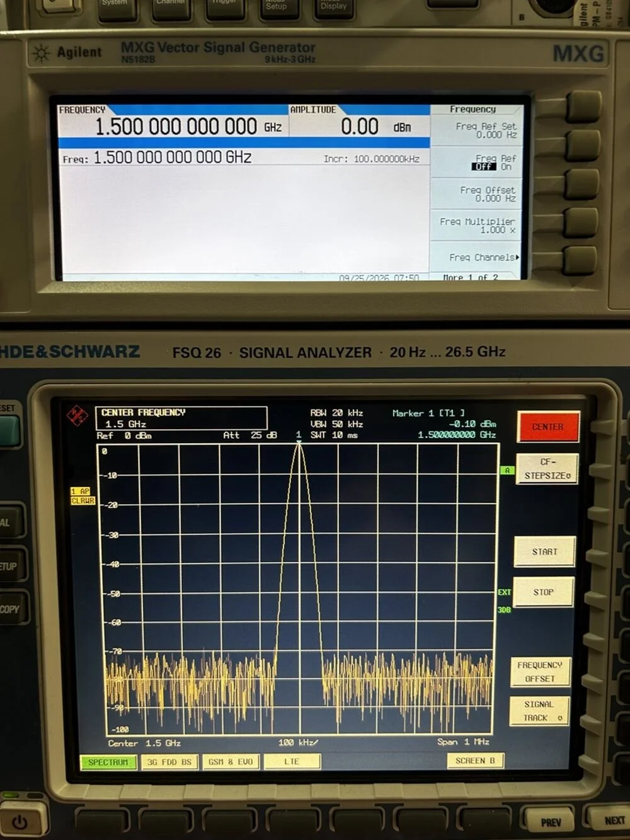Switch to the SPECTRUM tab
This screenshot has width=630, height=840.
(108, 762)
